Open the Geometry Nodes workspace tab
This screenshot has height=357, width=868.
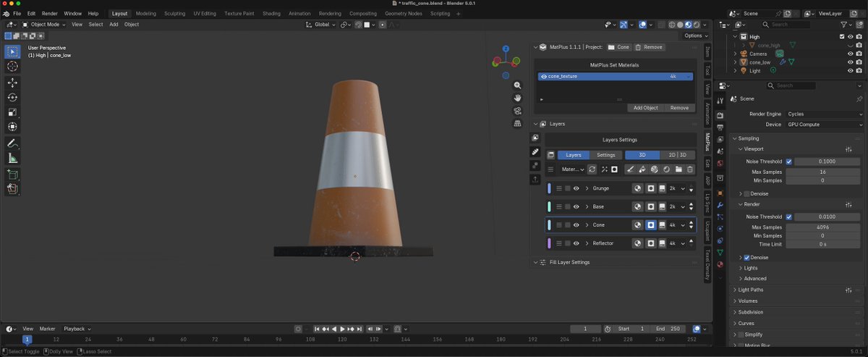point(404,14)
